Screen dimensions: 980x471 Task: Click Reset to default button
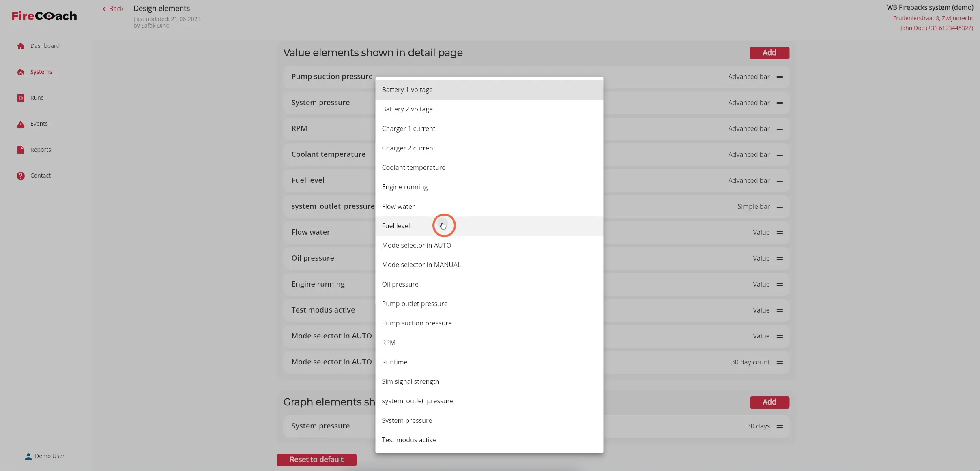316,460
